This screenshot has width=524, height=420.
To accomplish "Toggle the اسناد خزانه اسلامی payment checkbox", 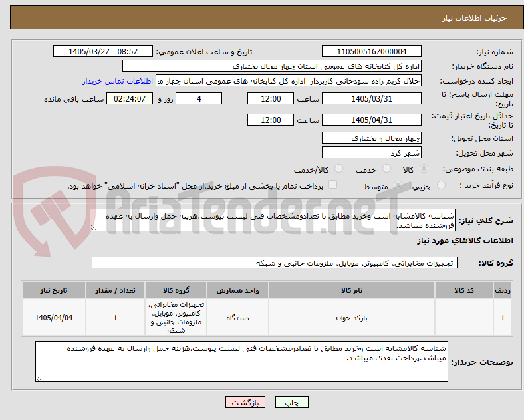I will [333, 185].
